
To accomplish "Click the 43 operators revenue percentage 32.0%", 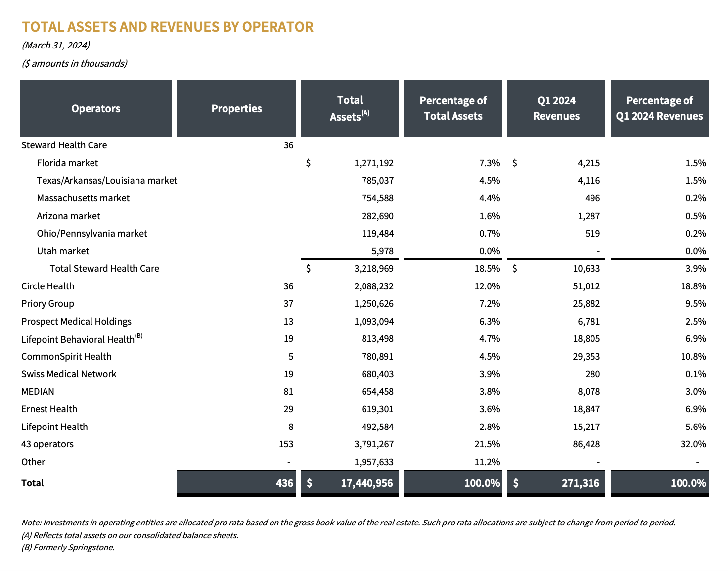I will click(694, 444).
